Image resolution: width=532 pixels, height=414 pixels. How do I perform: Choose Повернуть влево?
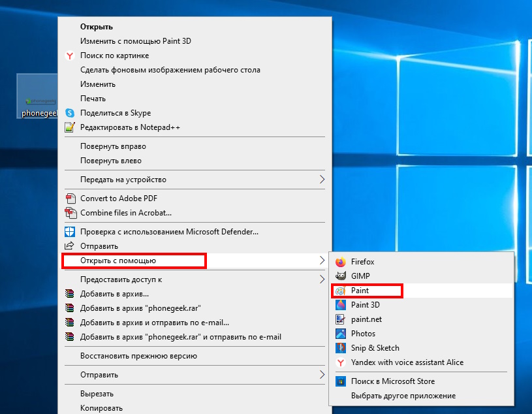pos(110,161)
